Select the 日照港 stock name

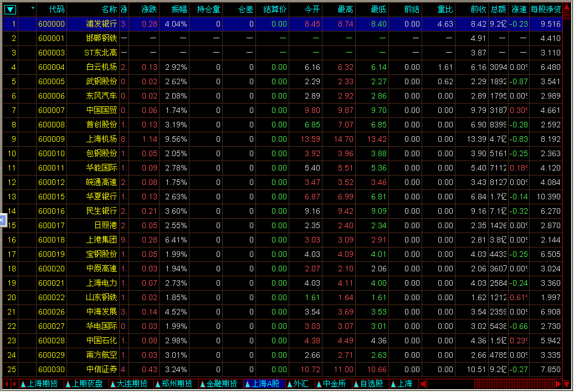[105, 225]
